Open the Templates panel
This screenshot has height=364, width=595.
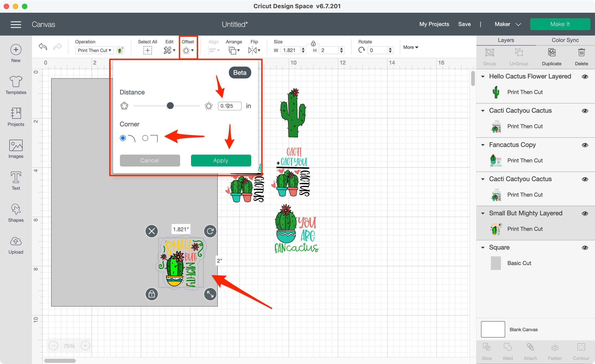tap(16, 82)
